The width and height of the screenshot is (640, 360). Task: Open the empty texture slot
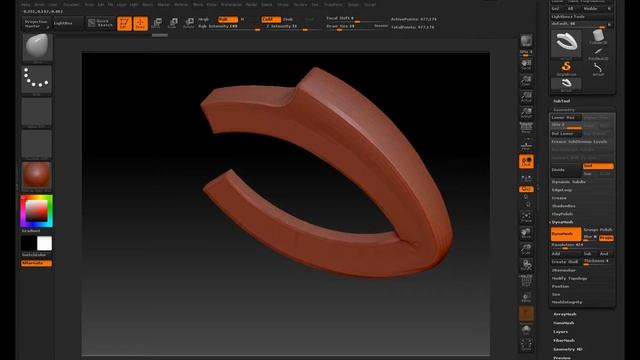(37, 144)
